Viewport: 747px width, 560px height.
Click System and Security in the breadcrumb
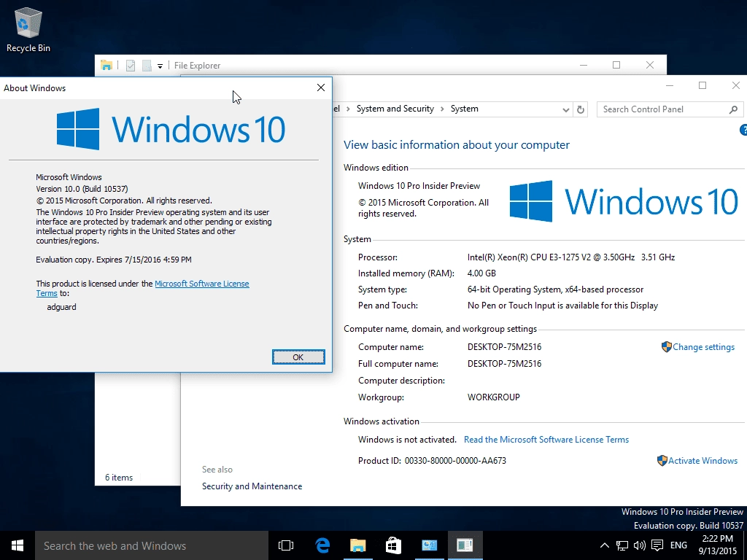(x=395, y=109)
